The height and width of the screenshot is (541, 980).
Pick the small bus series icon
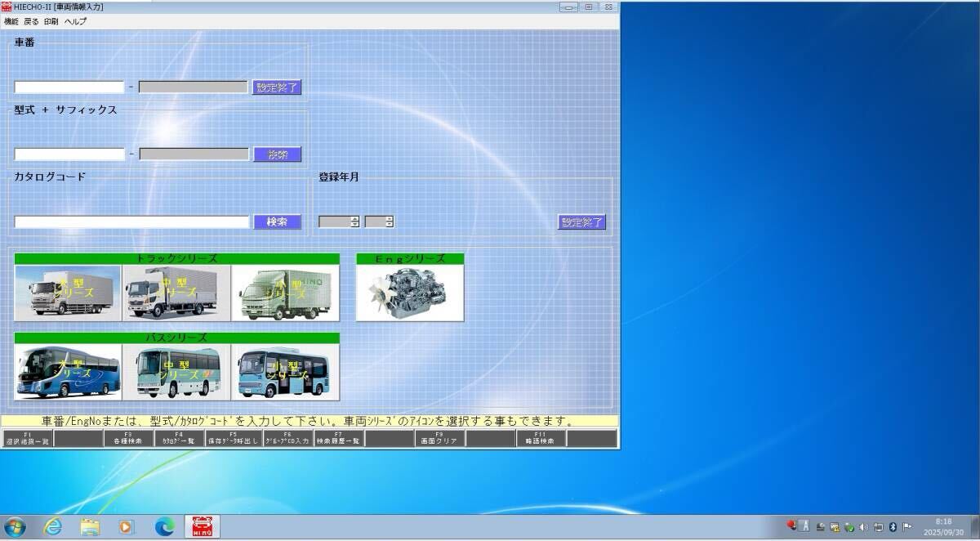click(x=285, y=372)
